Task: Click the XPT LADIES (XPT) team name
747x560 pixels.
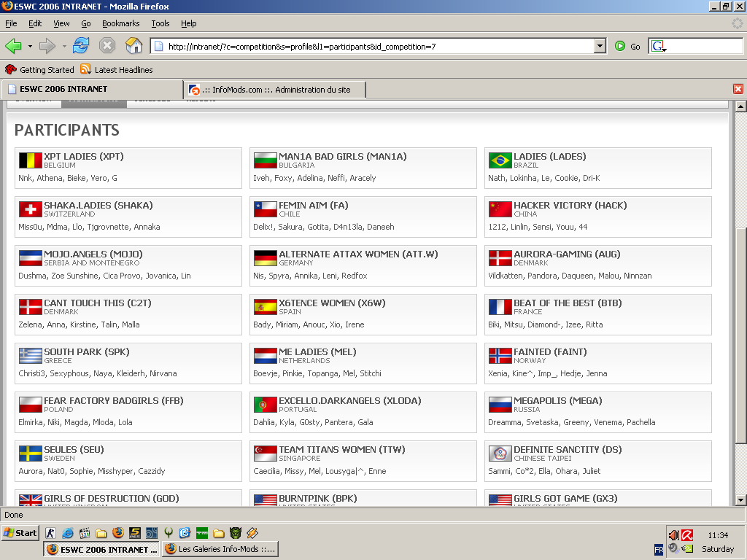Action: [84, 156]
